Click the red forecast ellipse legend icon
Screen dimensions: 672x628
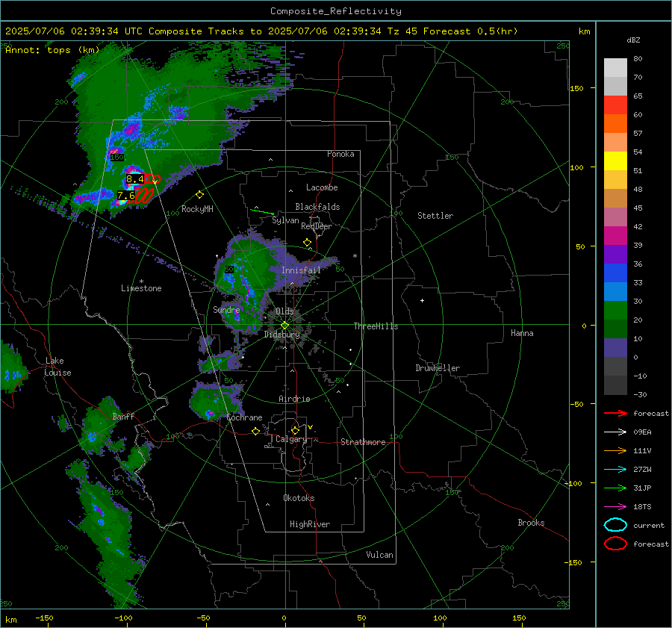coord(615,544)
